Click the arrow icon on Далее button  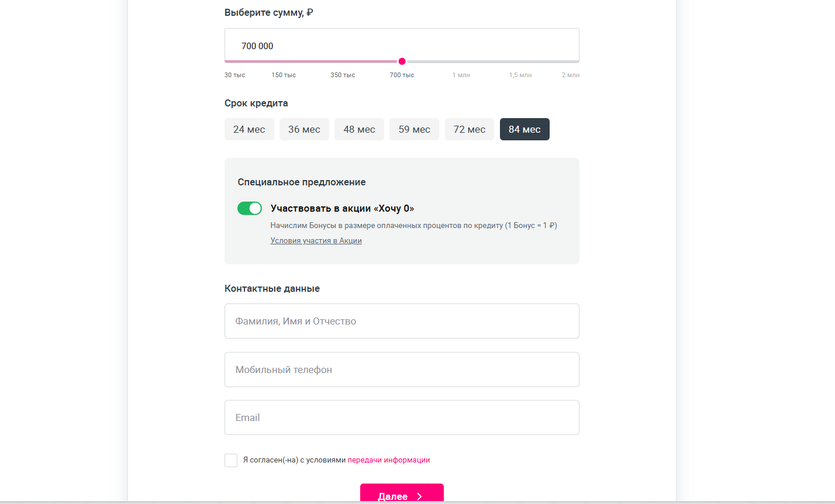(419, 496)
